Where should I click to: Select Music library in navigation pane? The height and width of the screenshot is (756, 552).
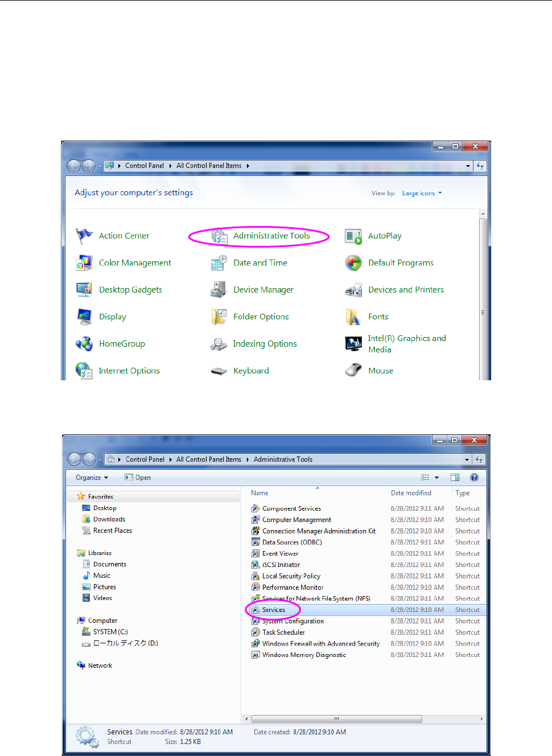tap(102, 576)
